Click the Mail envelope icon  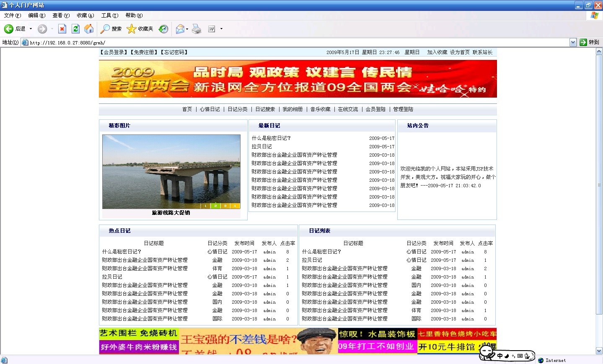pyautogui.click(x=180, y=29)
